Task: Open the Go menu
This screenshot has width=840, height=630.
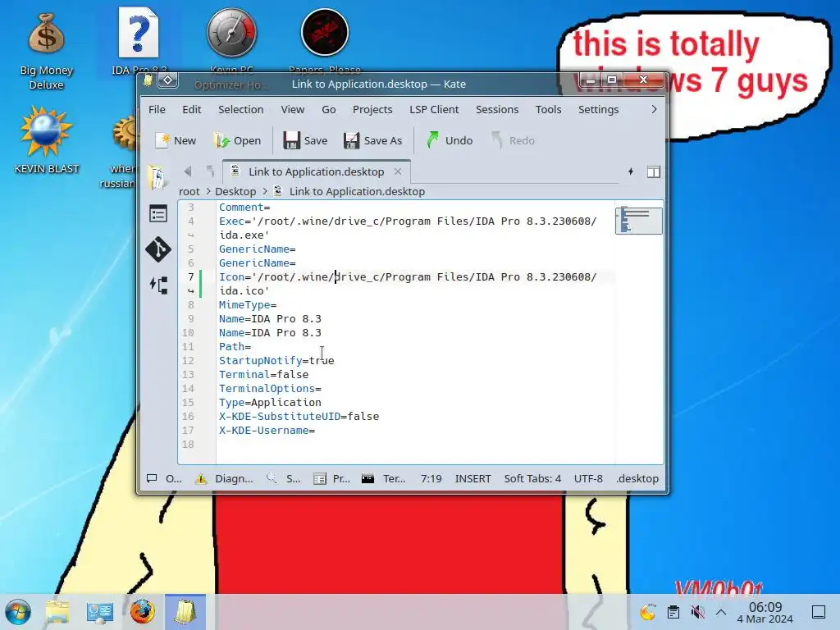Action: coord(328,109)
